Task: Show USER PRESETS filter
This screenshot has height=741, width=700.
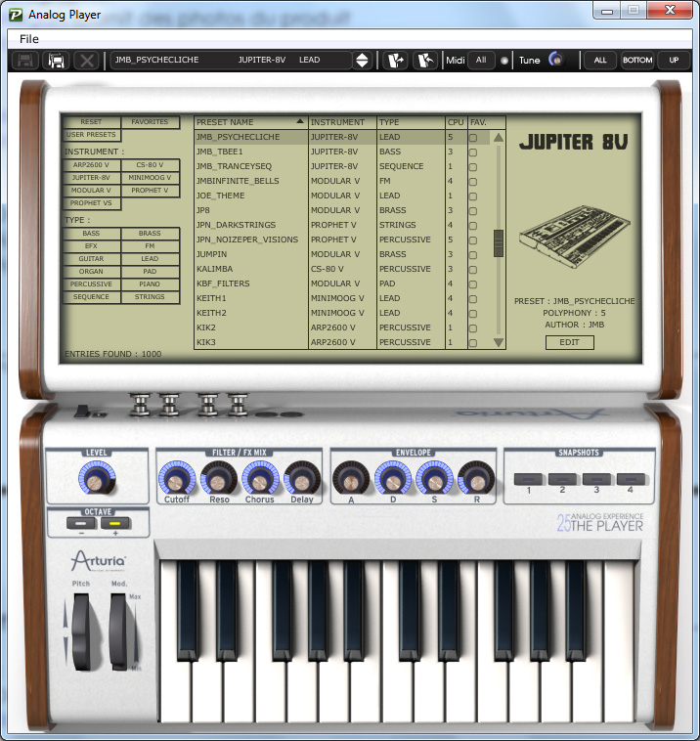Action: [91, 135]
